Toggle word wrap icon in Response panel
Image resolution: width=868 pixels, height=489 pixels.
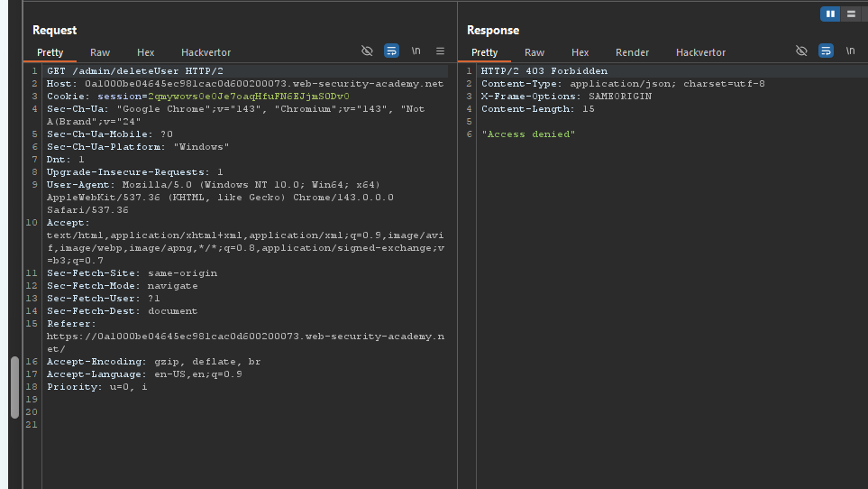tap(826, 51)
